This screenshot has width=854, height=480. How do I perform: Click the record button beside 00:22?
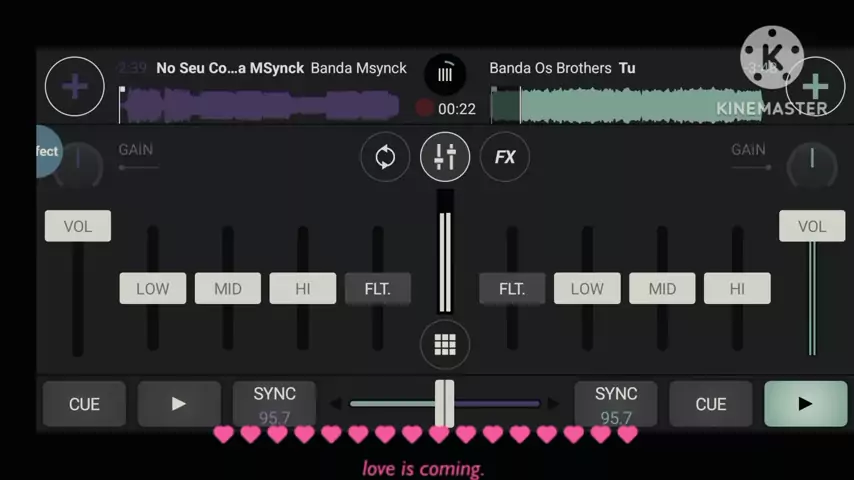(x=424, y=108)
